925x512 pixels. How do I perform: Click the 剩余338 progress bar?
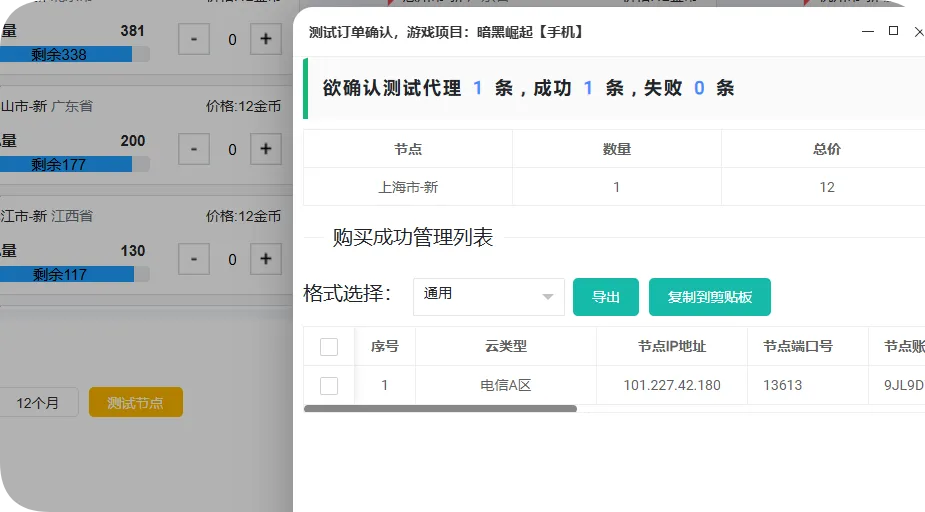pyautogui.click(x=74, y=54)
